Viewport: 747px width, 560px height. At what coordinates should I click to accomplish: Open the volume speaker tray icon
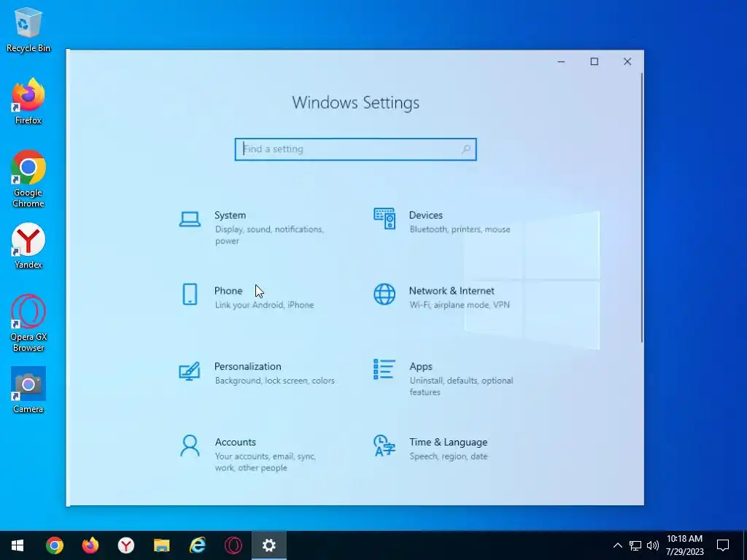click(653, 545)
